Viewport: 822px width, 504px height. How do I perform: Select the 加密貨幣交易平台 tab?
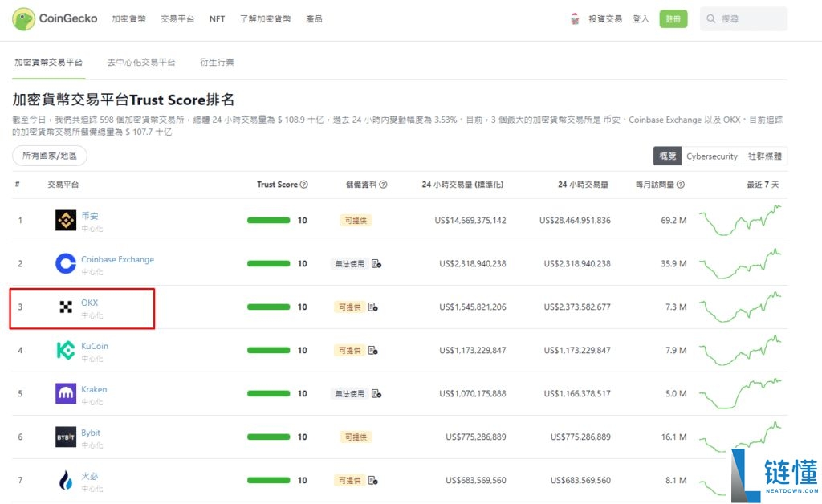click(x=48, y=63)
